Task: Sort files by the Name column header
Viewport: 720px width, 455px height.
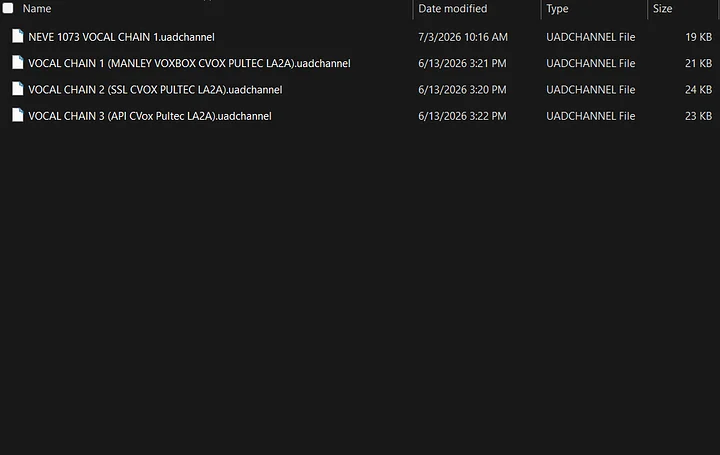Action: point(37,8)
